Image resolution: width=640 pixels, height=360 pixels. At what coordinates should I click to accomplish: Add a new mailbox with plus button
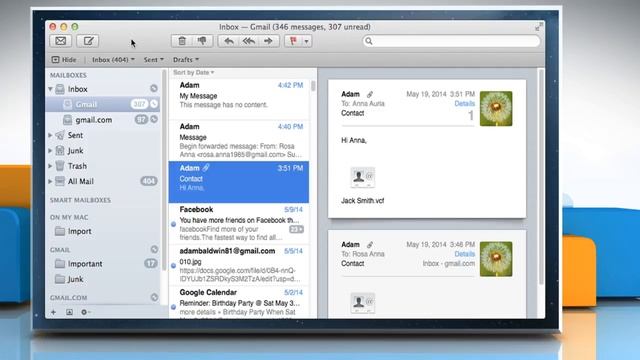[x=53, y=312]
